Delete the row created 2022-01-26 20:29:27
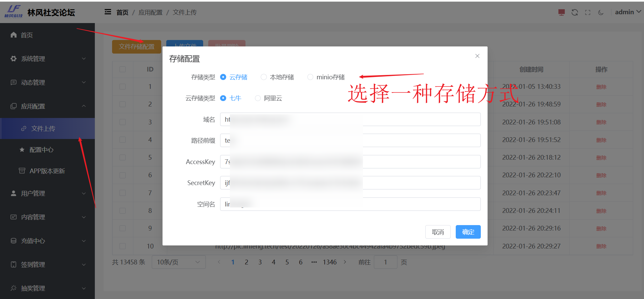This screenshot has width=644, height=299. coord(601,246)
